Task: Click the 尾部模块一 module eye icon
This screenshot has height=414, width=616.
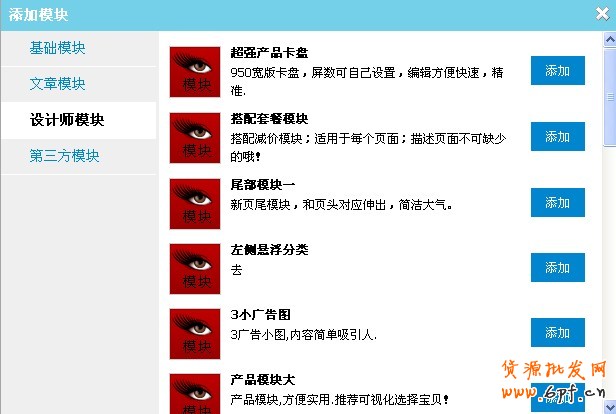Action: (x=195, y=204)
